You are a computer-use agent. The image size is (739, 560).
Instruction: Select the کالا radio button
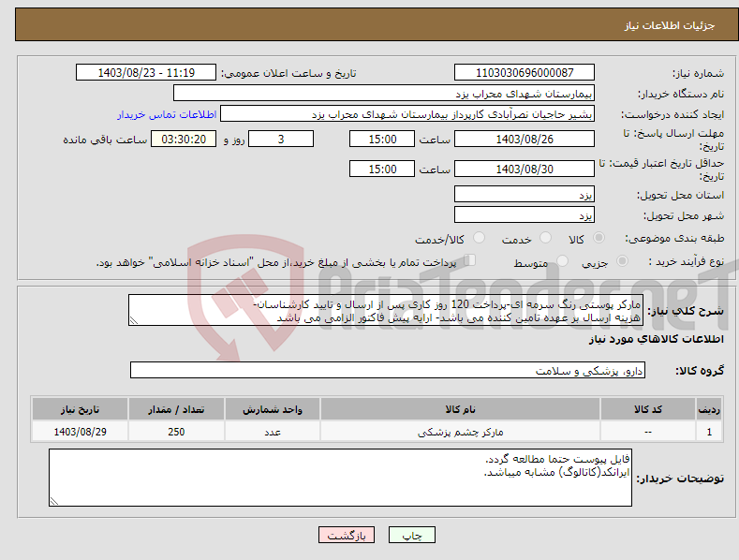point(599,238)
